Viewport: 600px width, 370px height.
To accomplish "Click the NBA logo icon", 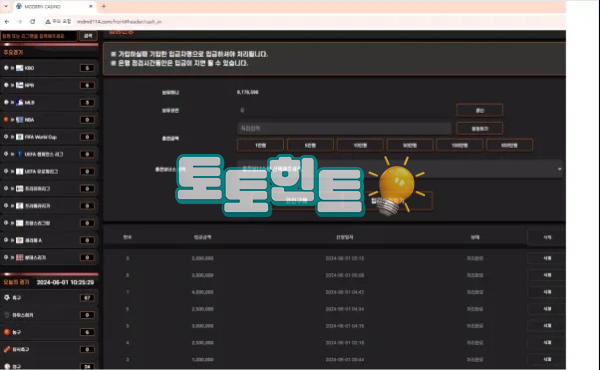I will point(20,120).
